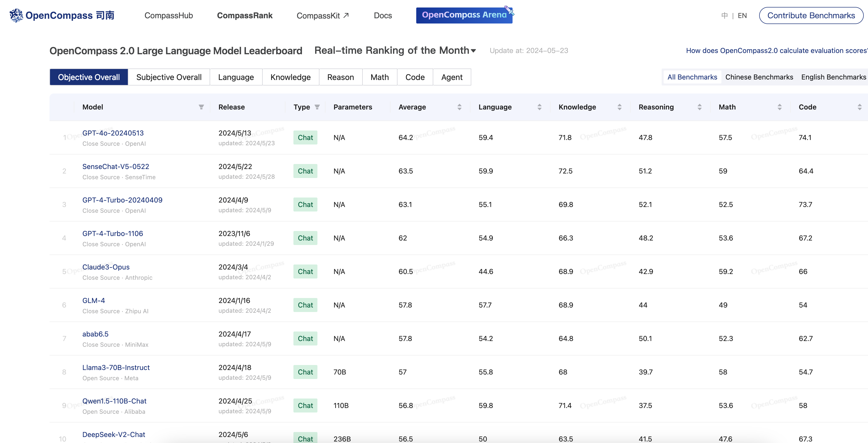
Task: Click the OpenCompass Arena gradient button
Action: (x=464, y=15)
